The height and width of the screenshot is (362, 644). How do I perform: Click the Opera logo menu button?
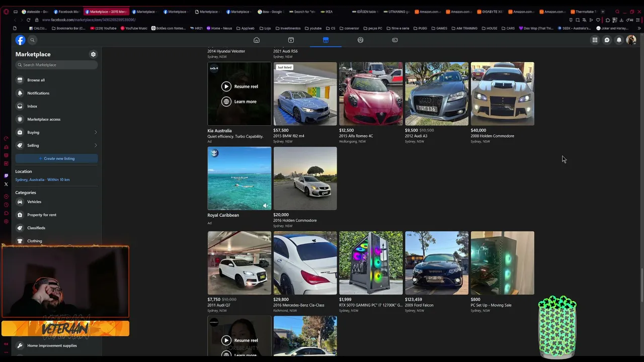pos(6,12)
